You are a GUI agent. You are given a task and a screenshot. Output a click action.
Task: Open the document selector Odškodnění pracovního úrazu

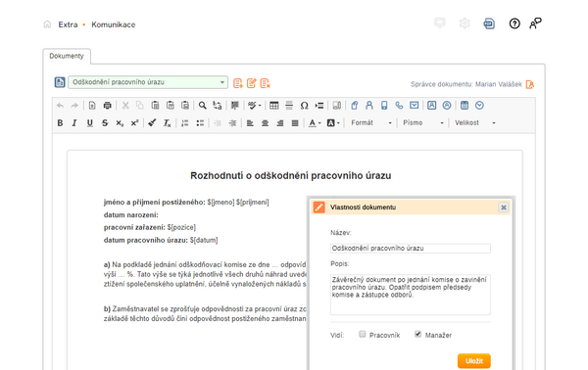[x=148, y=82]
